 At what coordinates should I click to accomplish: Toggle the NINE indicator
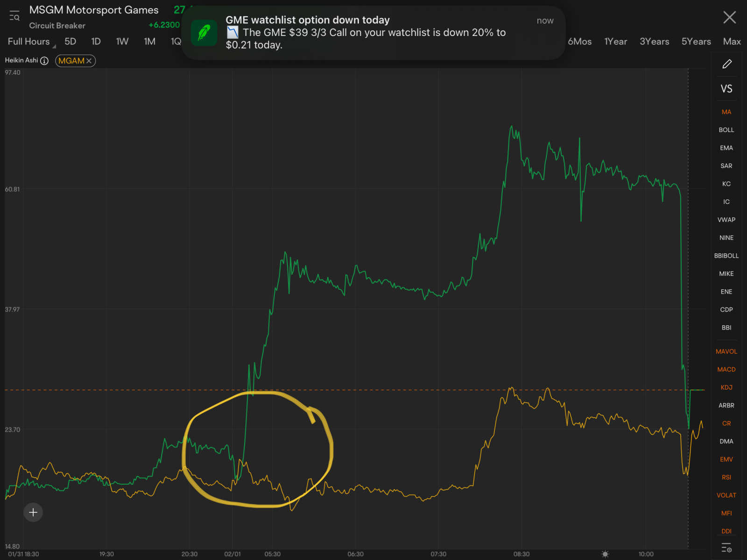(726, 238)
